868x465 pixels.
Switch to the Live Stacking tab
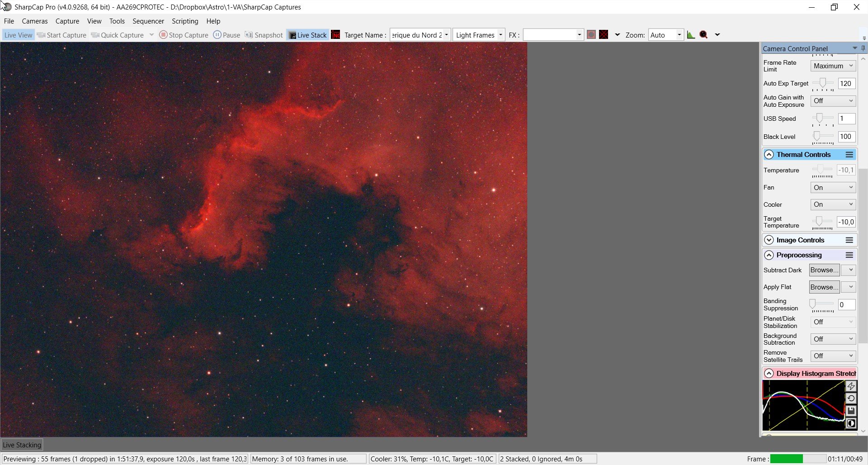(22, 445)
